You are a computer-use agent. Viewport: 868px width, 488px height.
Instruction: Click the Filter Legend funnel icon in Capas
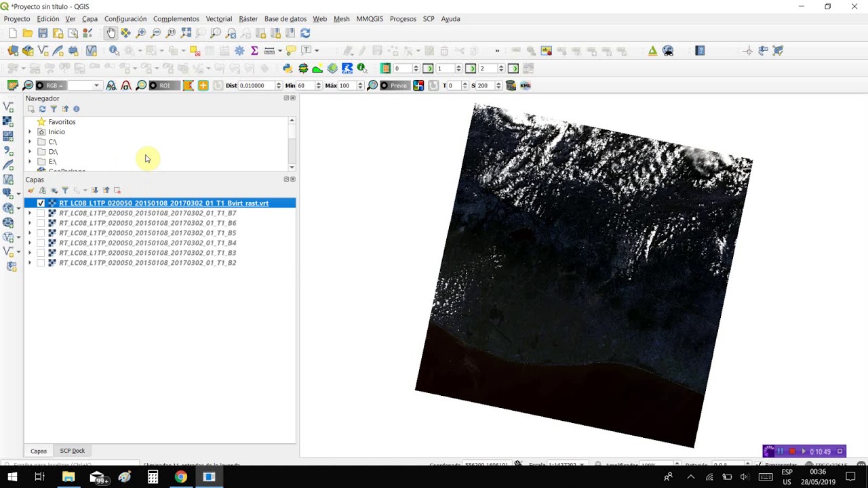65,190
